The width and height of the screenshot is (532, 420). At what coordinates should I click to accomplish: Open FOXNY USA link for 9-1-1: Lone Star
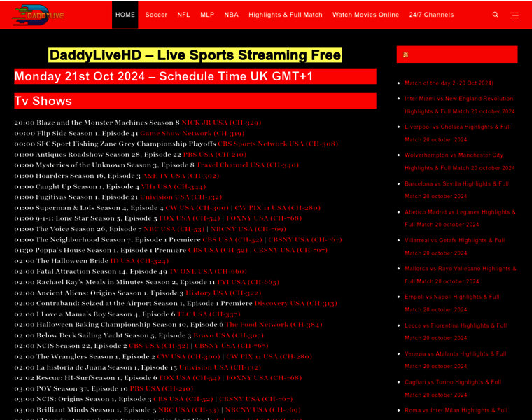tap(264, 218)
